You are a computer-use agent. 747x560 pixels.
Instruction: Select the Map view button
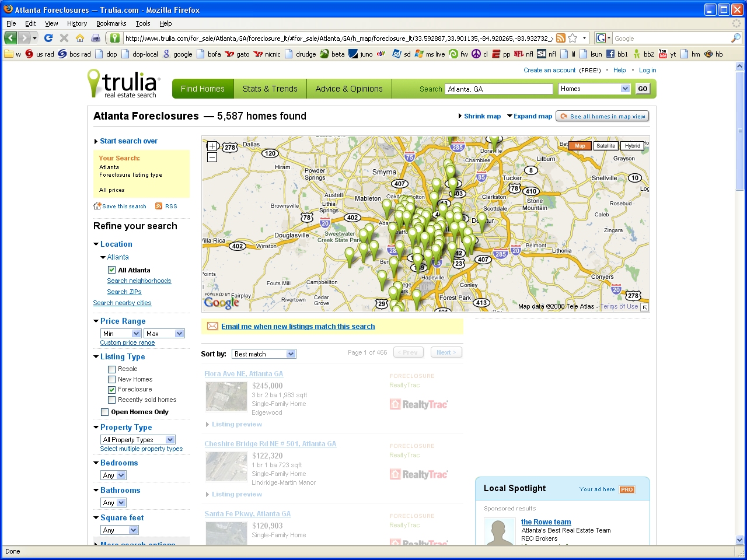pyautogui.click(x=580, y=146)
